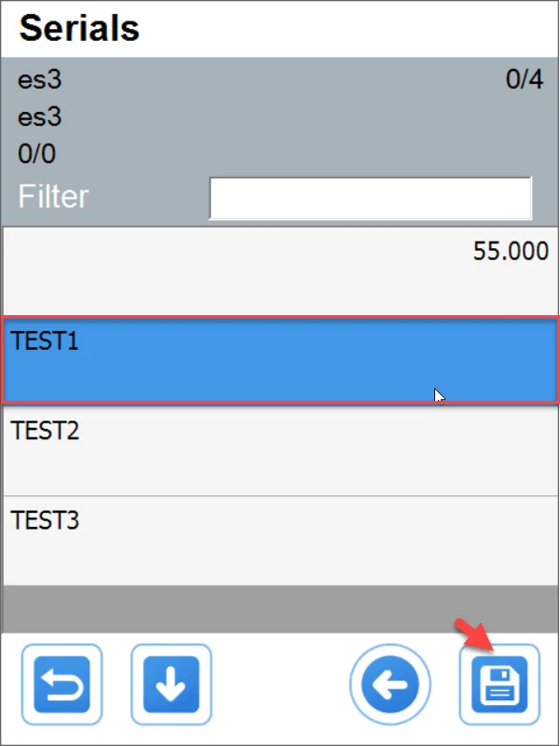Viewport: 560px width, 746px height.
Task: Select the TEST1 serial row
Action: (x=280, y=360)
